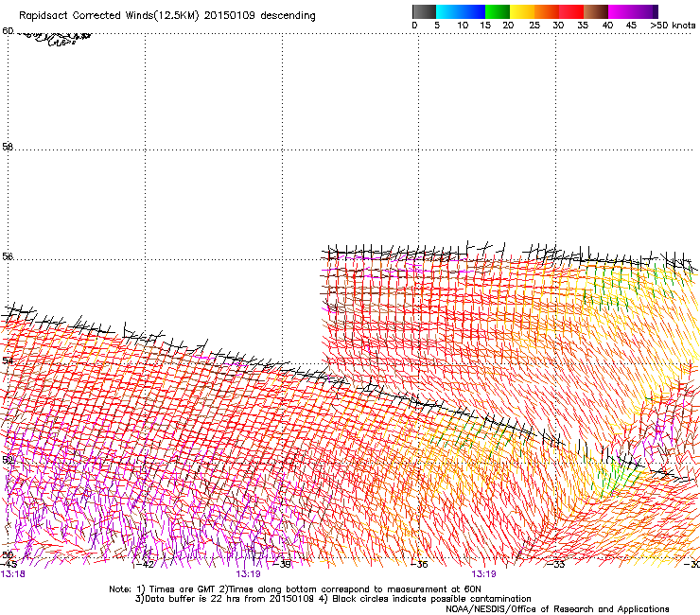Screen dimensions: 700x615
Task: Click the '40' legend scale number
Action: click(607, 25)
